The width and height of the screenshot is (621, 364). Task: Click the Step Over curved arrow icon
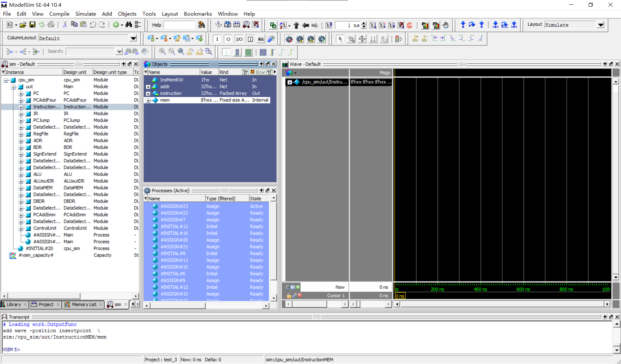tap(472, 25)
